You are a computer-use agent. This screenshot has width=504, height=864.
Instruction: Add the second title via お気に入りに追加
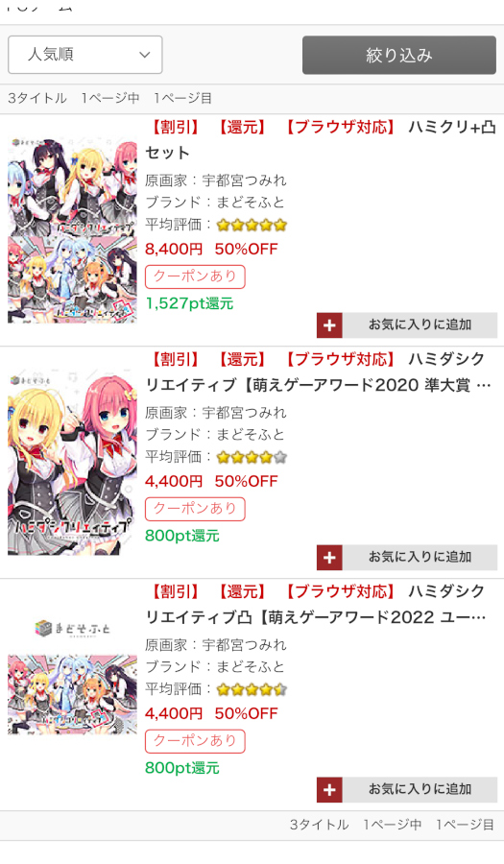coord(420,557)
